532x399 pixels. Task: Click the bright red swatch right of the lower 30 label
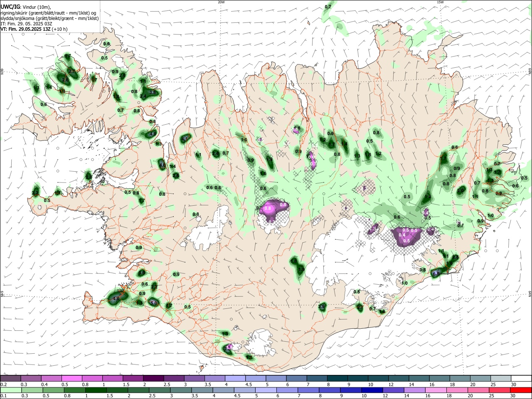521,390
